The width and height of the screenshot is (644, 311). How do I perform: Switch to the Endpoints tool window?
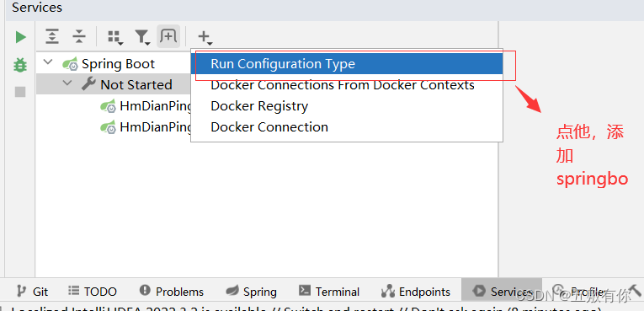416,292
